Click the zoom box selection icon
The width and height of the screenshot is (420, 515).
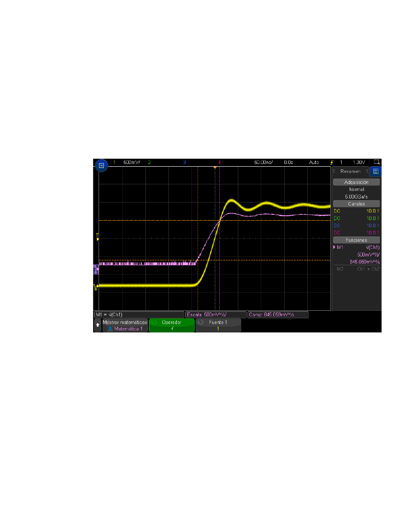pos(377,162)
